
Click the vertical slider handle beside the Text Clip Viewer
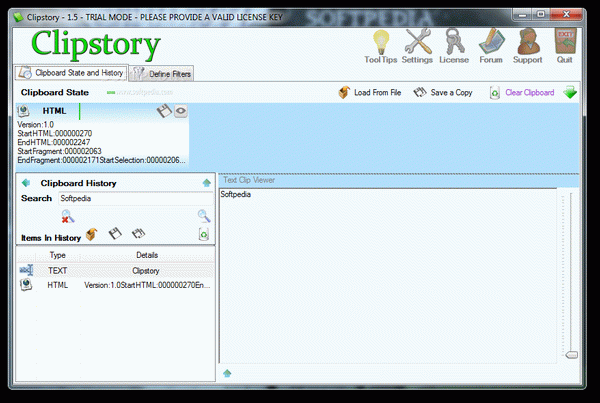(571, 355)
